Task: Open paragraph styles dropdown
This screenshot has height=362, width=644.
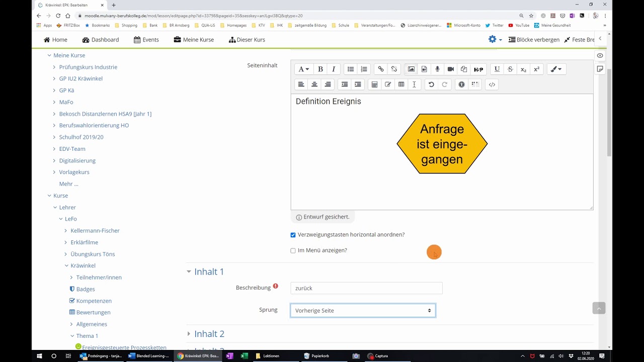Action: (304, 69)
